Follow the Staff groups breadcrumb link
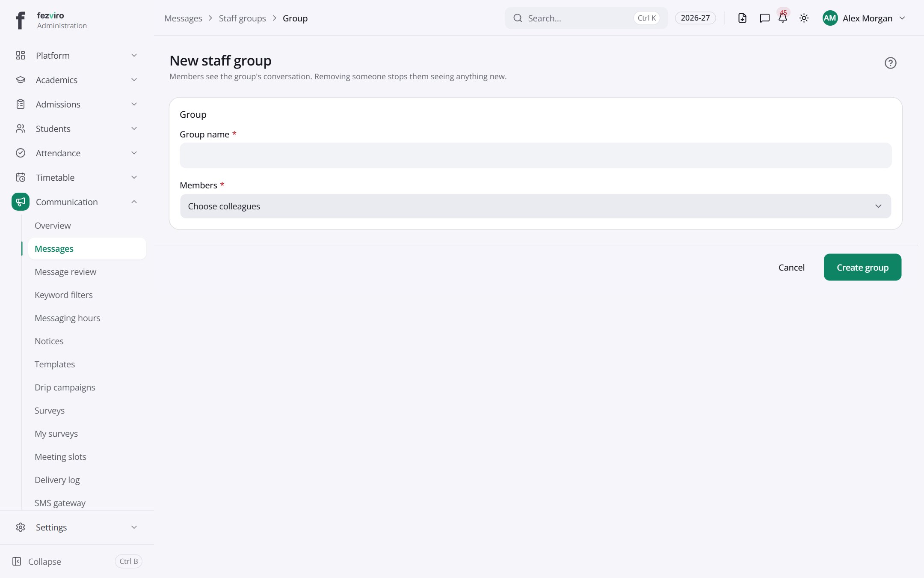Viewport: 924px width, 578px height. (x=242, y=18)
